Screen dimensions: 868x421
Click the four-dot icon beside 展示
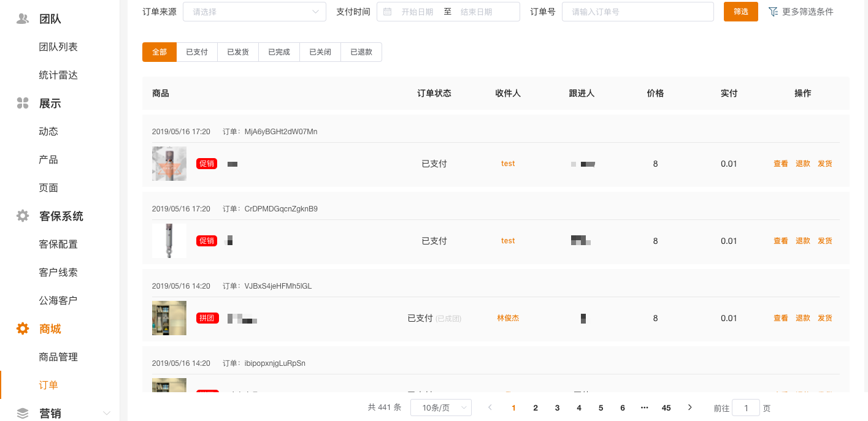[23, 103]
